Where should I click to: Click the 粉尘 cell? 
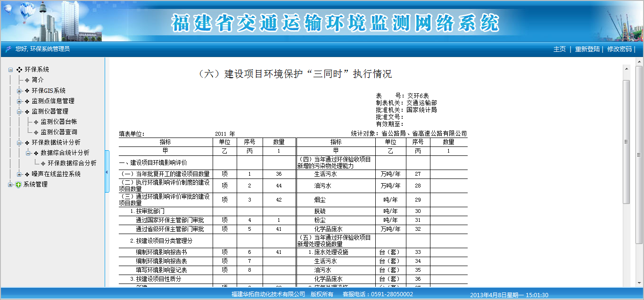336,220
